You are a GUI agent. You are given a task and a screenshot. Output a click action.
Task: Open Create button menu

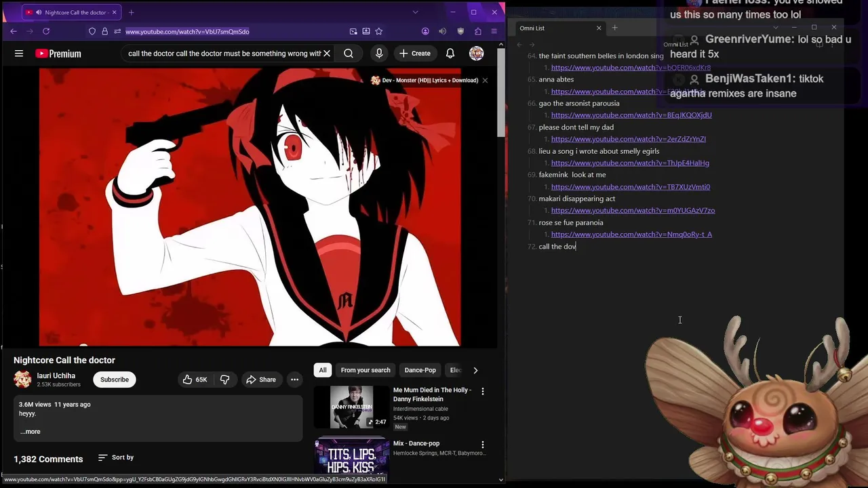point(415,54)
